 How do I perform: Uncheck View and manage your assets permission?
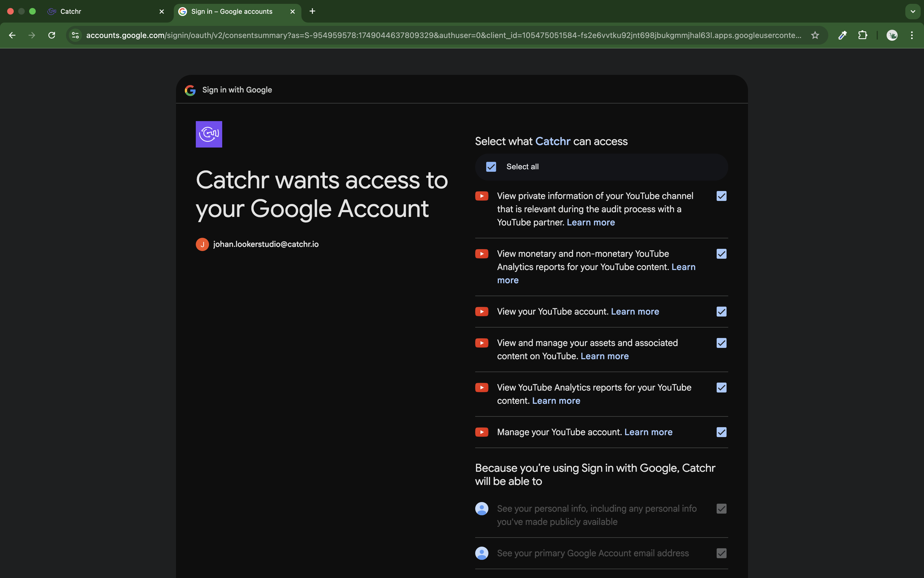pyautogui.click(x=722, y=343)
